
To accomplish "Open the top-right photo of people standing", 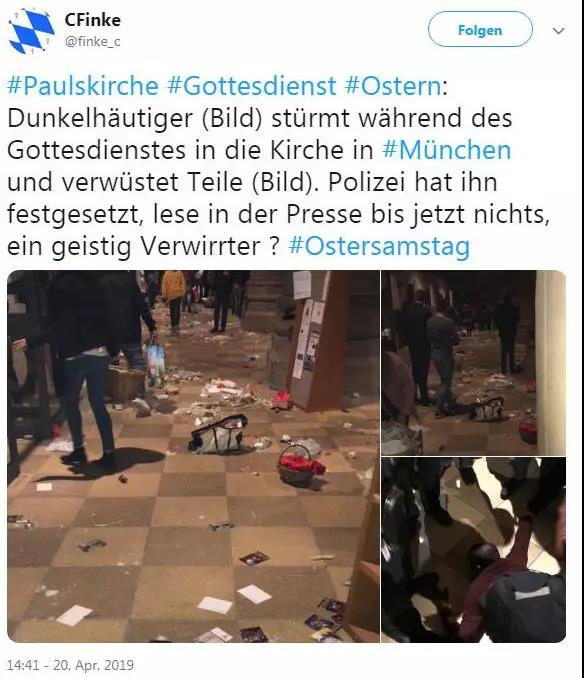I will click(x=473, y=362).
